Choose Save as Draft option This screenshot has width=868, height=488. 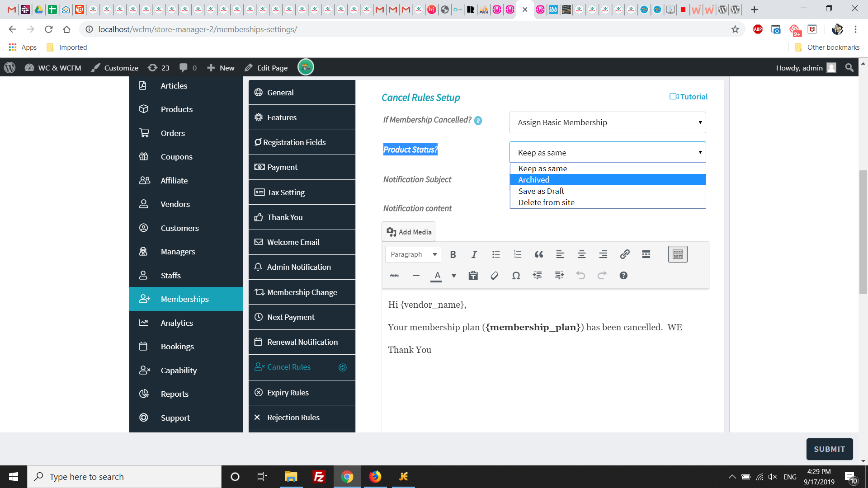[x=608, y=191]
